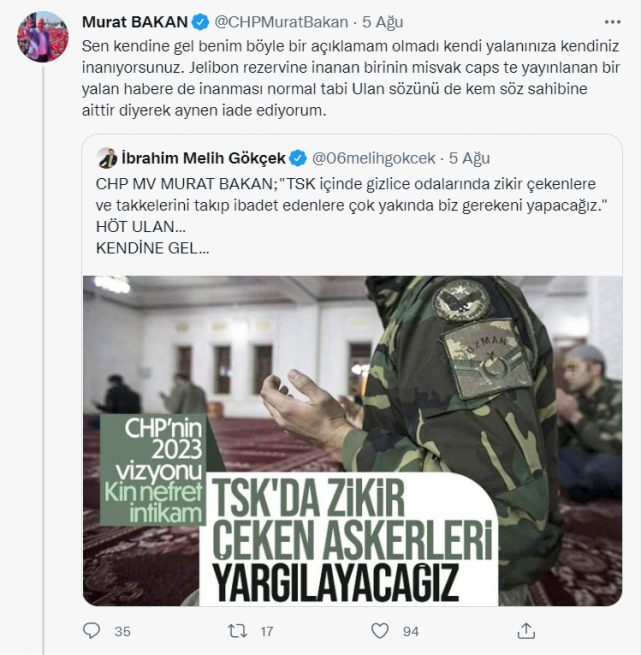Open Murat BAKAN's profile avatar

pyautogui.click(x=43, y=37)
